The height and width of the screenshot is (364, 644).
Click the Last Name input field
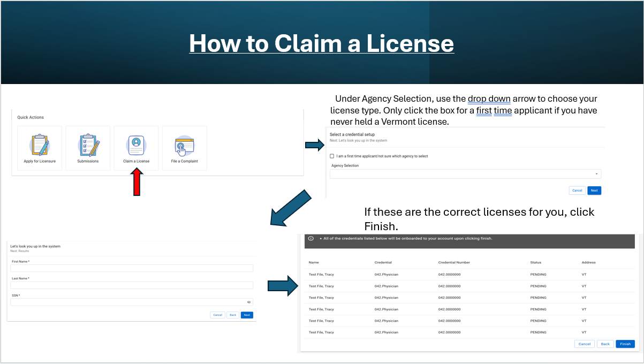(x=131, y=285)
